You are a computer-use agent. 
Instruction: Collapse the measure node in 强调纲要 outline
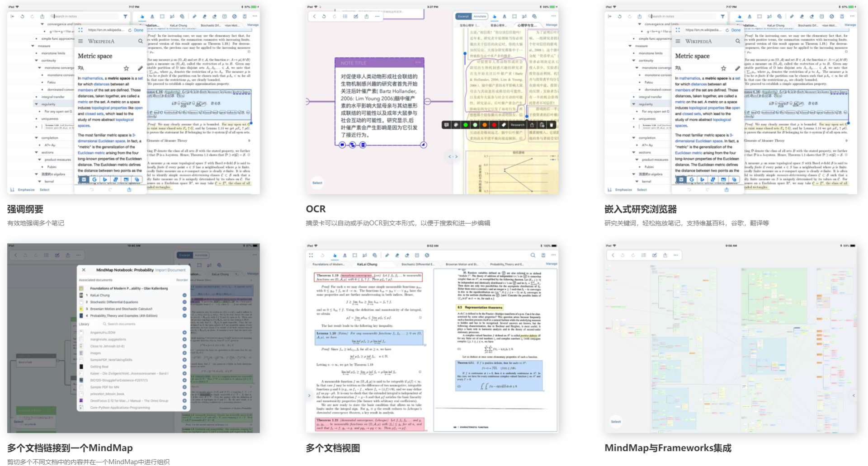33,46
